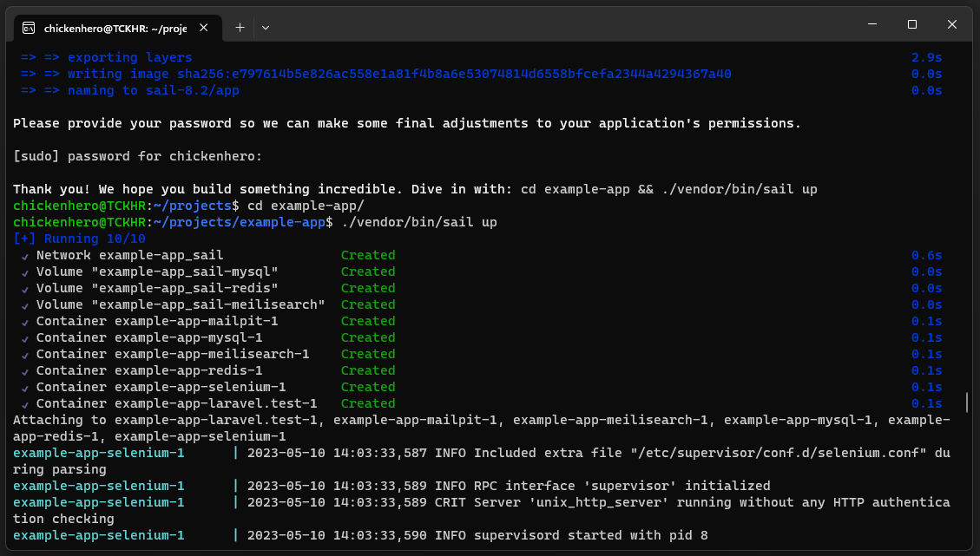Click the checkmark beside Network example-app_sail

tap(24, 255)
